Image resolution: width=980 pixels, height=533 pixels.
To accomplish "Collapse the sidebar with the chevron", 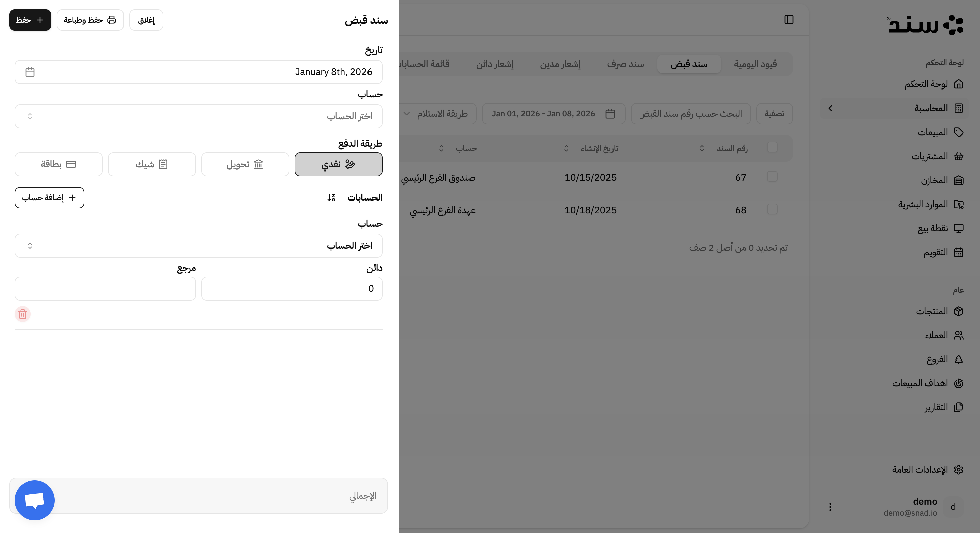I will [830, 108].
